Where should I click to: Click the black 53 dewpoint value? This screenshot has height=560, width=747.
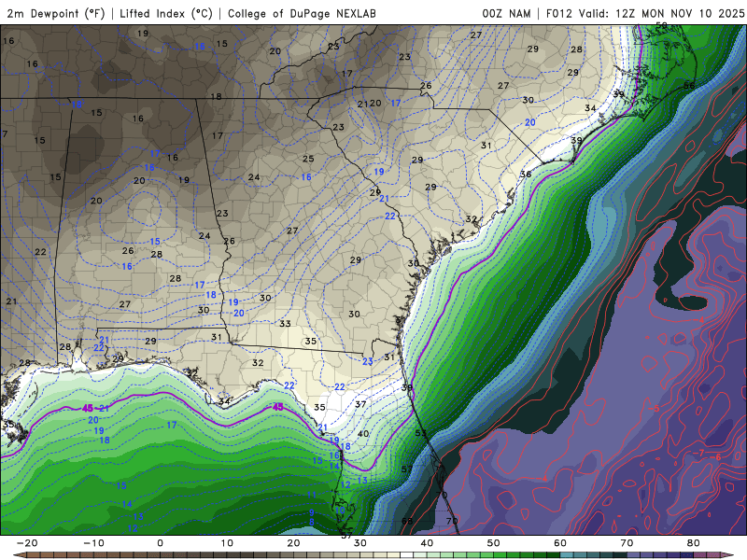click(x=421, y=433)
